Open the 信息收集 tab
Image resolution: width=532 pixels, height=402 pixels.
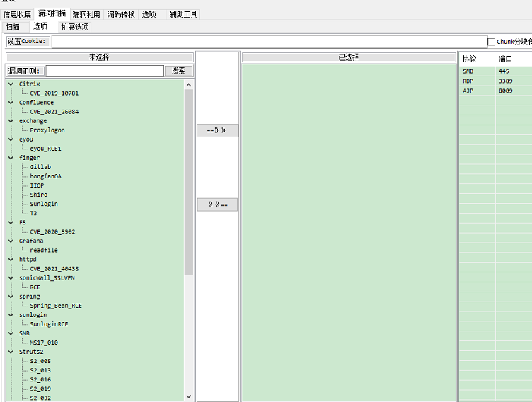click(x=17, y=14)
